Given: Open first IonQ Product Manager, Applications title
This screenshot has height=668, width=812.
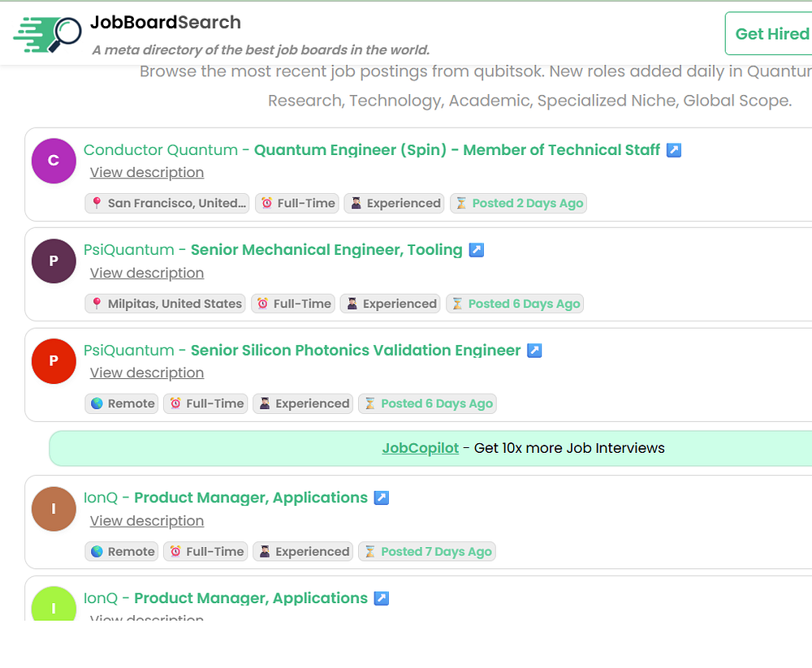Looking at the screenshot, I should click(x=251, y=498).
